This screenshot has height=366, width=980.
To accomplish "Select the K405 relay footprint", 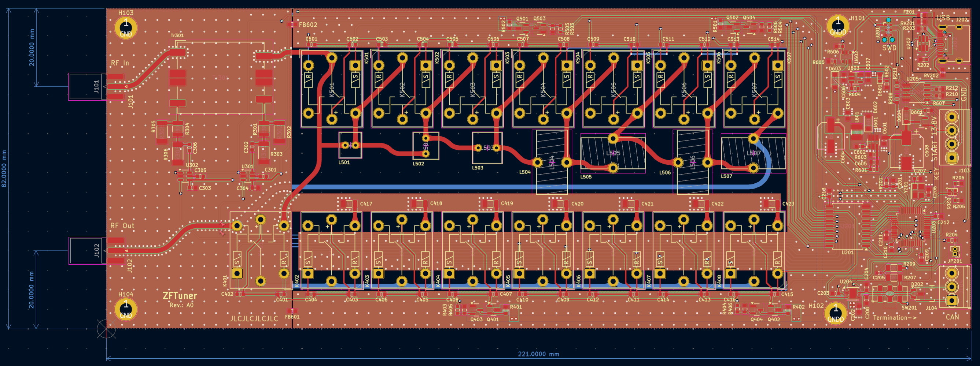I will tap(543, 250).
